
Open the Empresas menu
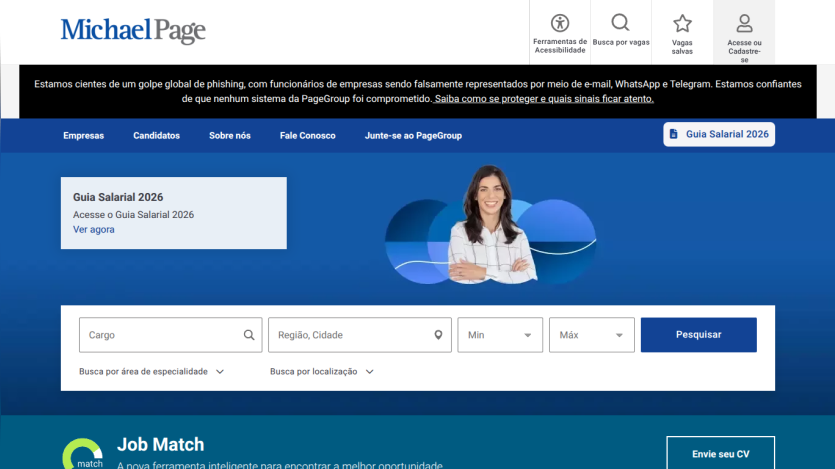click(84, 136)
